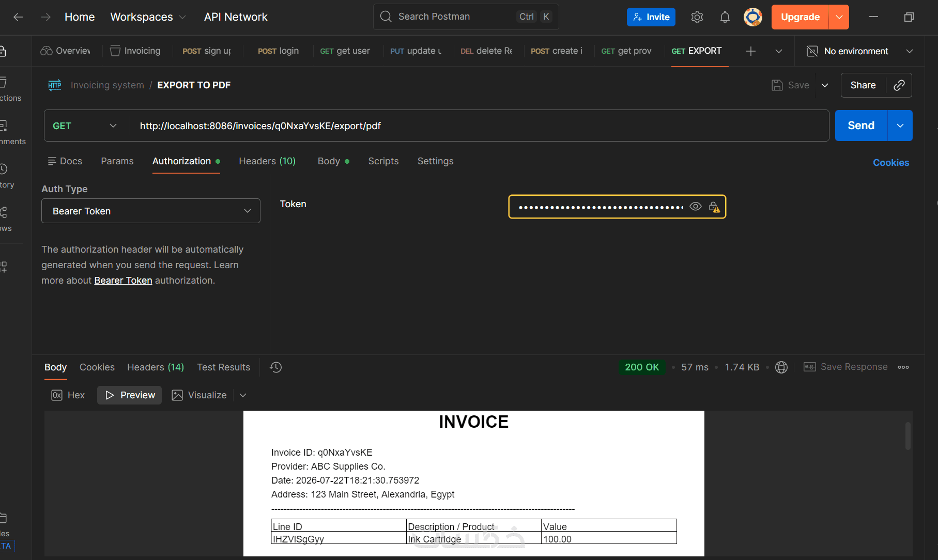Click Save Response

pyautogui.click(x=845, y=367)
